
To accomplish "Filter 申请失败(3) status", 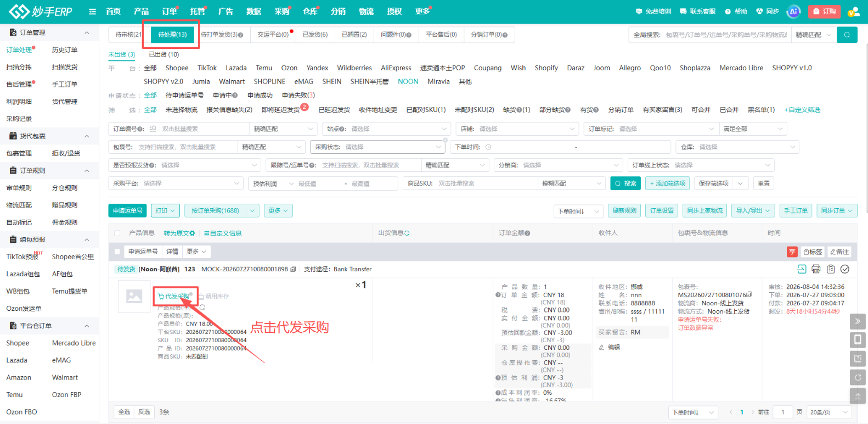I will click(x=298, y=96).
